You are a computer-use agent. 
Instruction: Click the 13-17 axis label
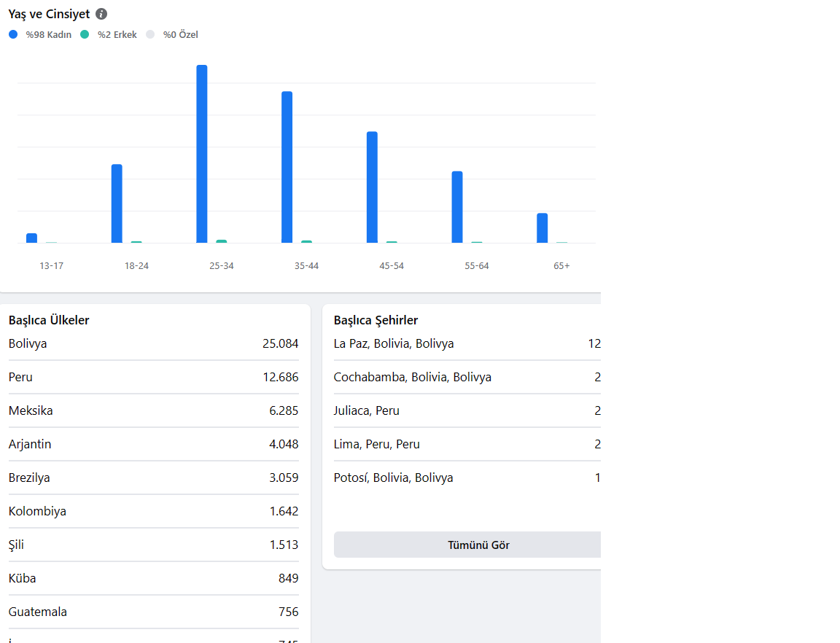pos(52,266)
